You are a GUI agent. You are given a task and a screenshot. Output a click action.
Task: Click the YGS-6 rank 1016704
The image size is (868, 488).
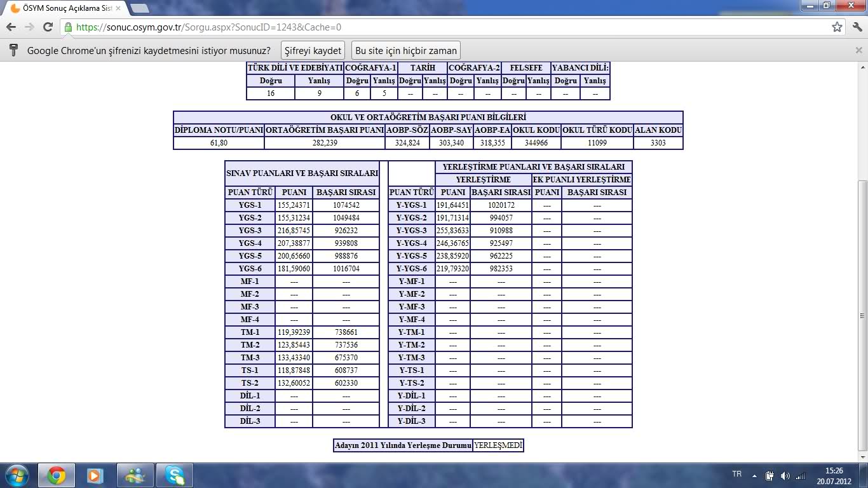tap(346, 269)
